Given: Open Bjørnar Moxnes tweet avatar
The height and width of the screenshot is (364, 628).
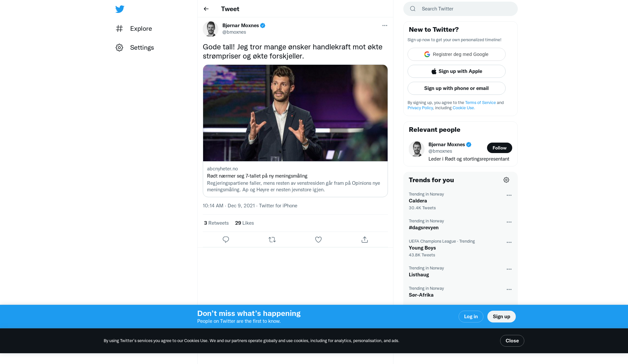Looking at the screenshot, I should tap(211, 29).
